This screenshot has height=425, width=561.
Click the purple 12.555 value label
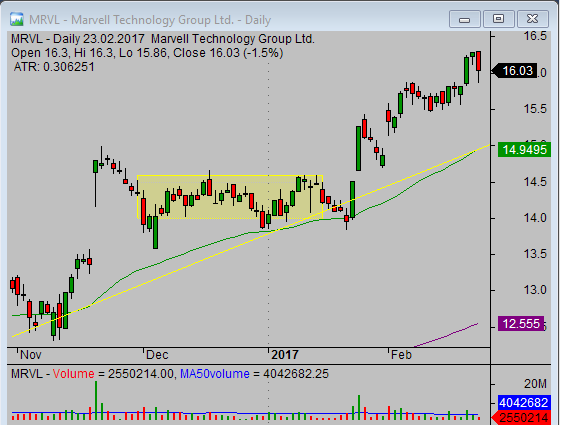point(521,324)
